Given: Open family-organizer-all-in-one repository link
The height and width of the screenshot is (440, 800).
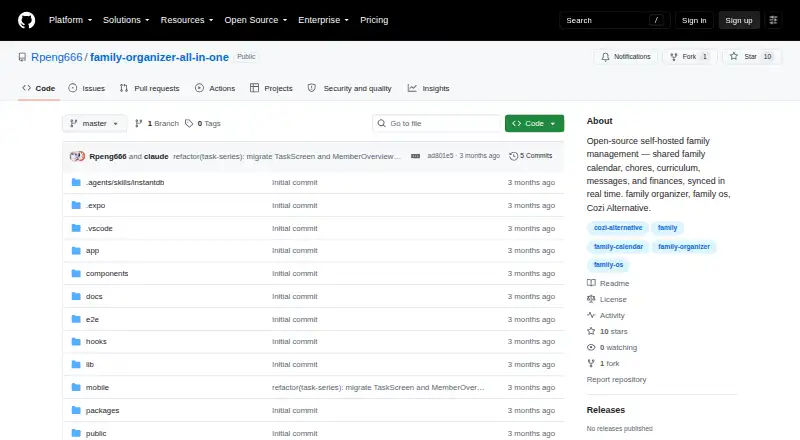Looking at the screenshot, I should click(x=159, y=57).
